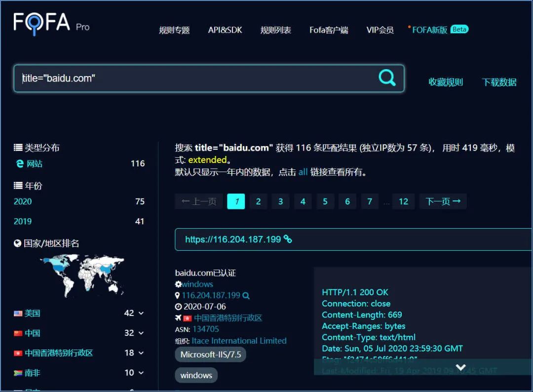Click the 'all' link to view all data
Image resolution: width=533 pixels, height=392 pixels.
coord(303,172)
